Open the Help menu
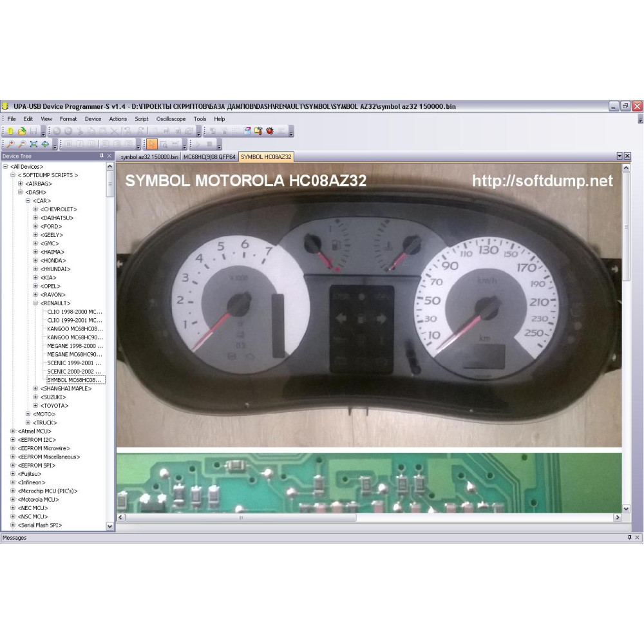This screenshot has height=644, width=644. [220, 118]
